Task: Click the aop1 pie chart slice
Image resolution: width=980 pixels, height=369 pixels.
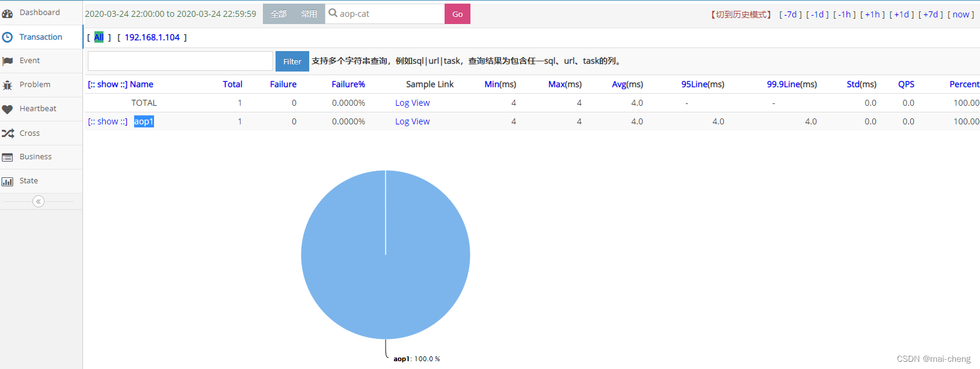Action: 385,270
